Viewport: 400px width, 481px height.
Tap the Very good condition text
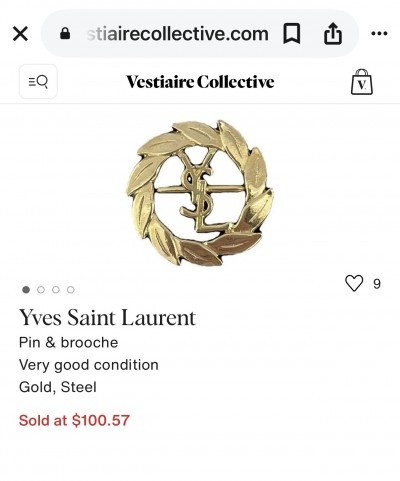pyautogui.click(x=89, y=365)
